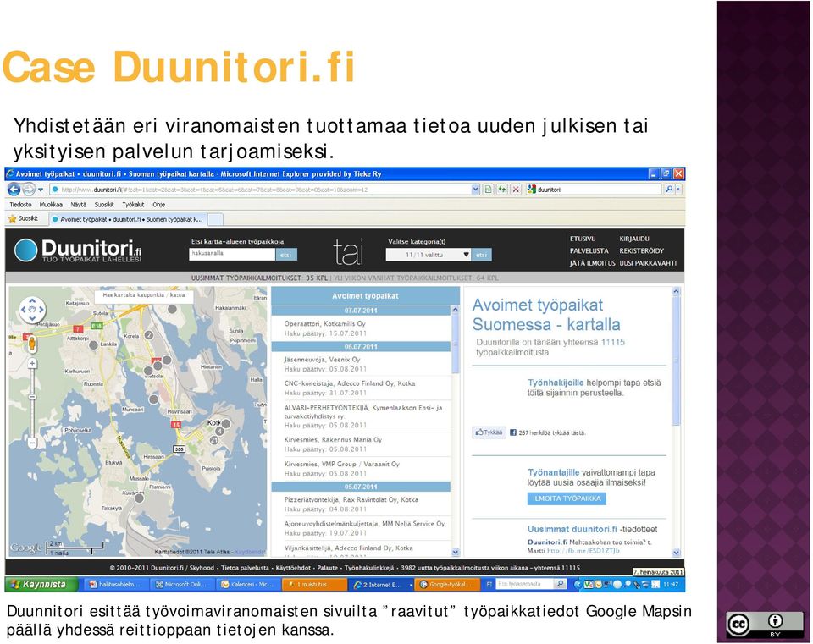
Task: Open the Suosikit menu in menu bar
Action: click(104, 205)
